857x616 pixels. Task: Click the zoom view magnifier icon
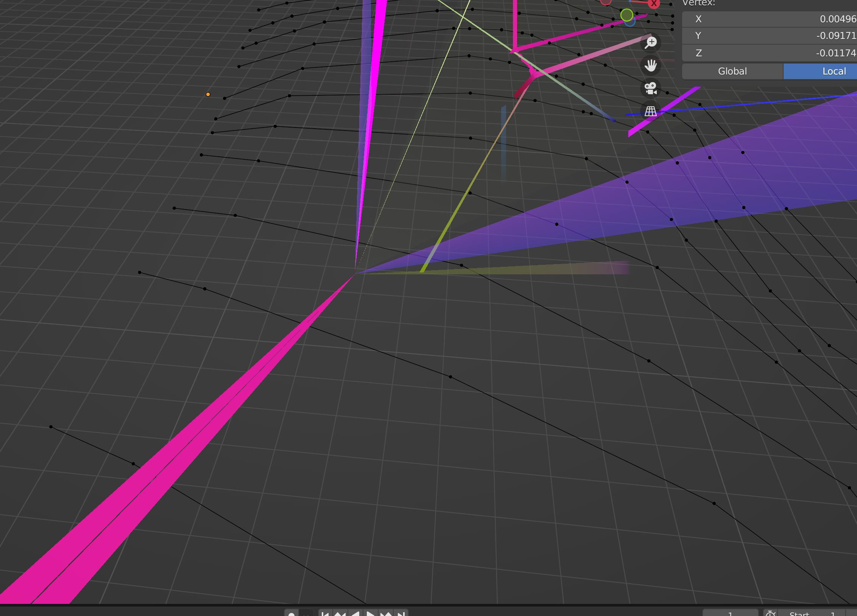coord(650,42)
